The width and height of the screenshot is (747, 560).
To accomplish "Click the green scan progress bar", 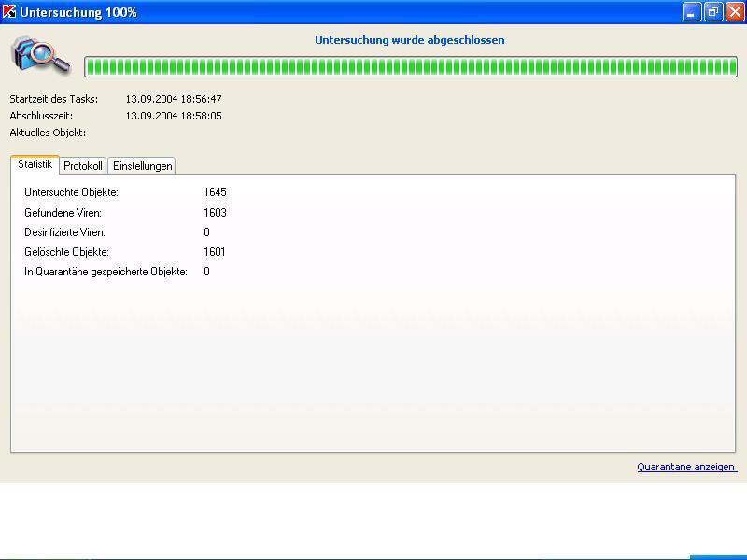I will coord(410,66).
